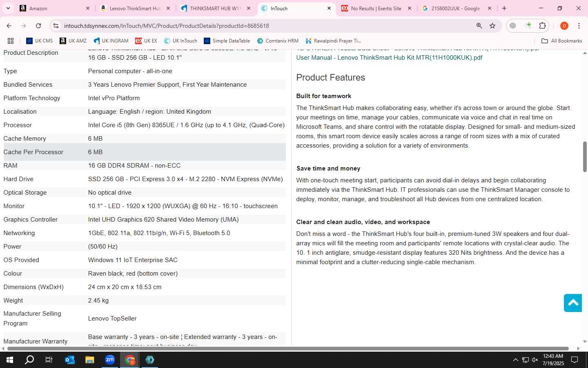Viewport: 588px width, 368px height.
Task: Open Windows search from the taskbar
Action: point(29,360)
